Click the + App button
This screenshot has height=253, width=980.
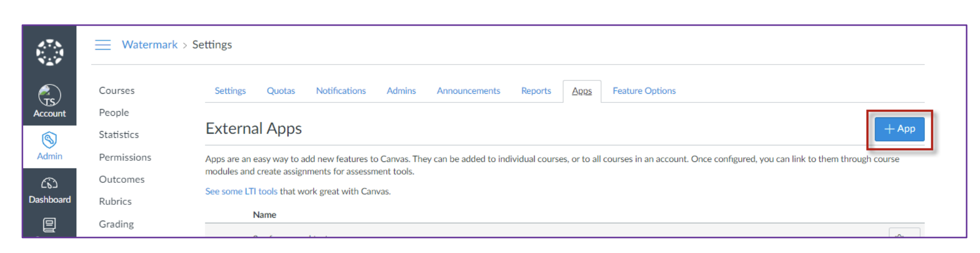[900, 129]
